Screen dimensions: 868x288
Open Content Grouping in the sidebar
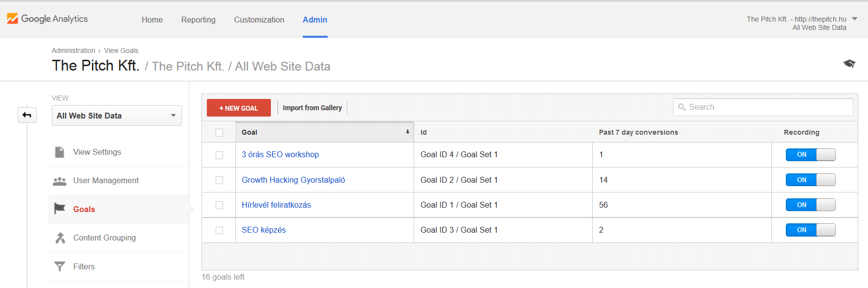pos(105,238)
